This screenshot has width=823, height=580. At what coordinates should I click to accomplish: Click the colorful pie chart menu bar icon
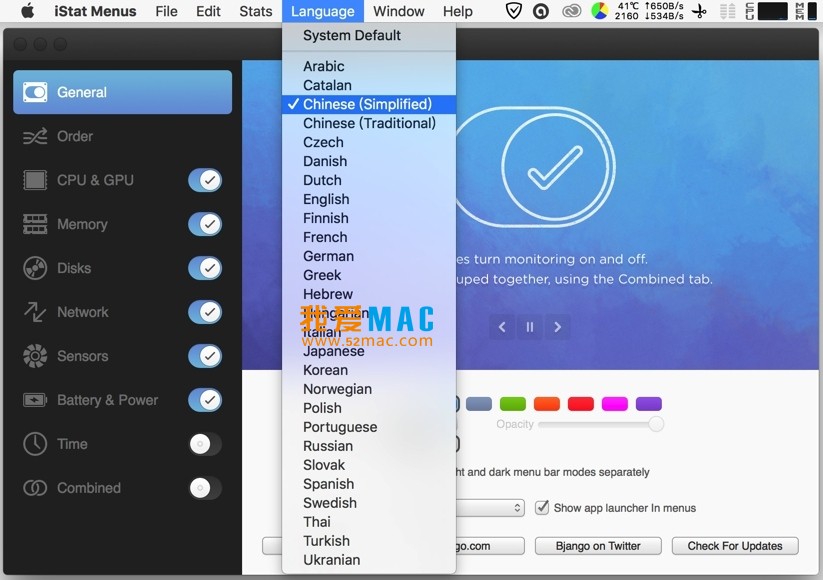click(599, 11)
